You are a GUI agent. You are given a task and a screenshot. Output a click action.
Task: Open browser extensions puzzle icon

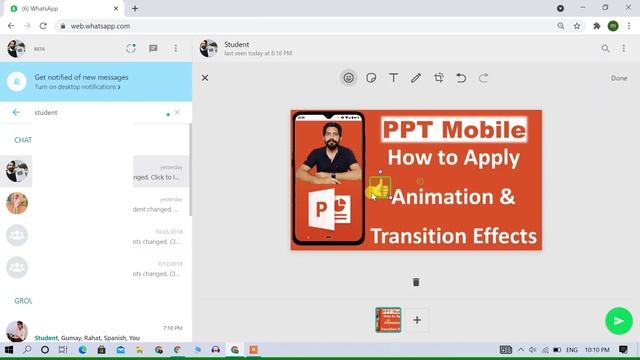click(596, 26)
